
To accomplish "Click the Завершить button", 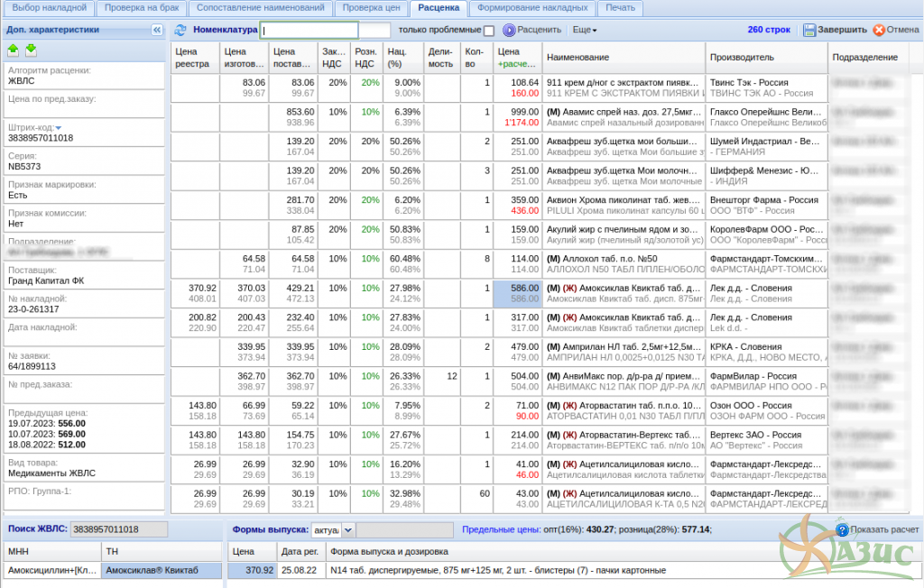I will point(835,30).
